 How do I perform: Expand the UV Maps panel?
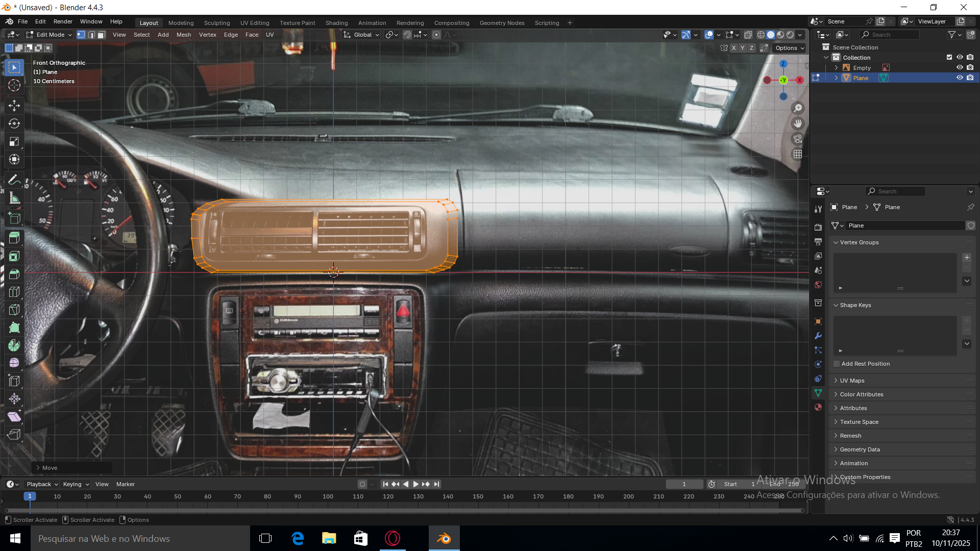[852, 381]
